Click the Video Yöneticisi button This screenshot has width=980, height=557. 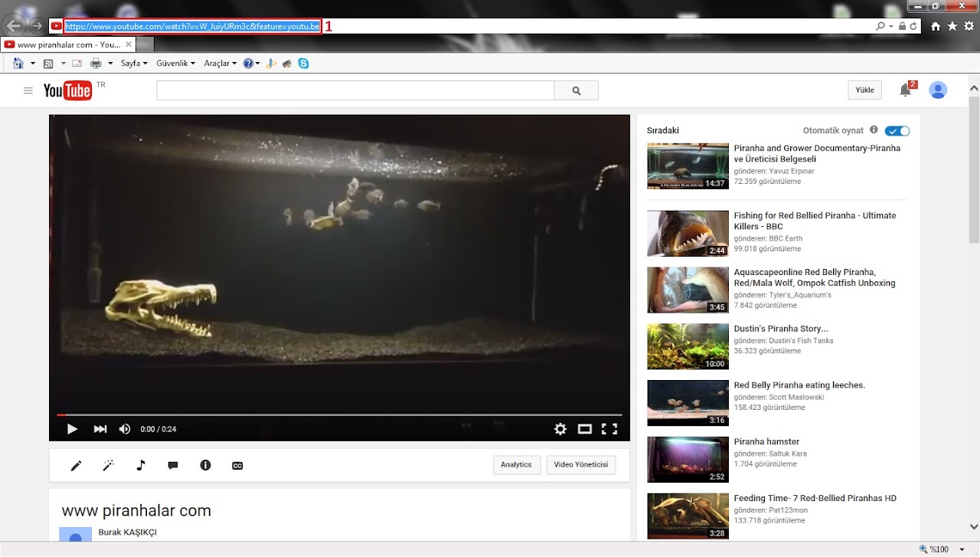pos(581,465)
